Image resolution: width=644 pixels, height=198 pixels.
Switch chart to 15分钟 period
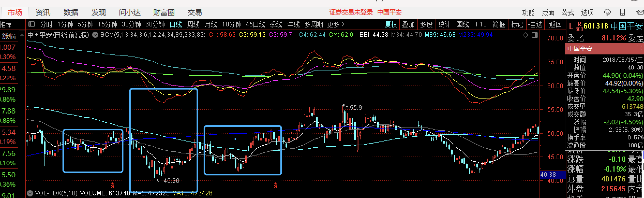107,24
